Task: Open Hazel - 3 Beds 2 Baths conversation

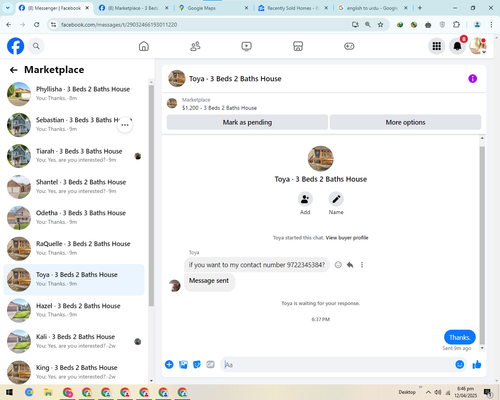Action: (74, 310)
